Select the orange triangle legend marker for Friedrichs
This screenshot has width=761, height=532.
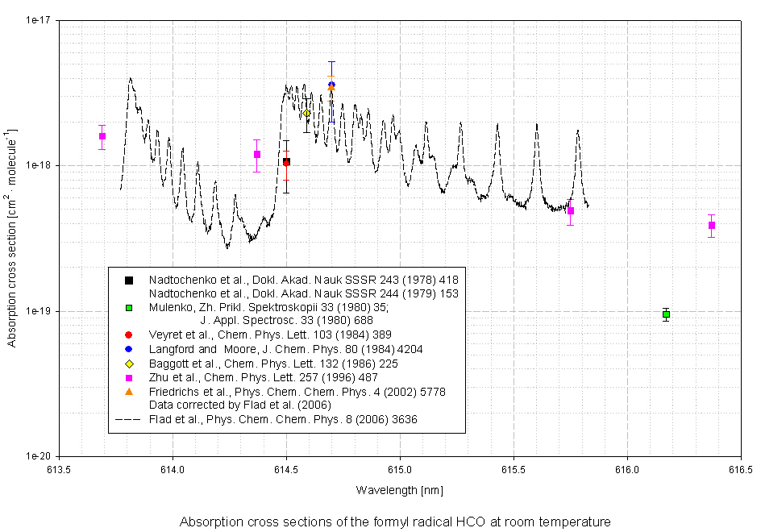click(x=128, y=392)
